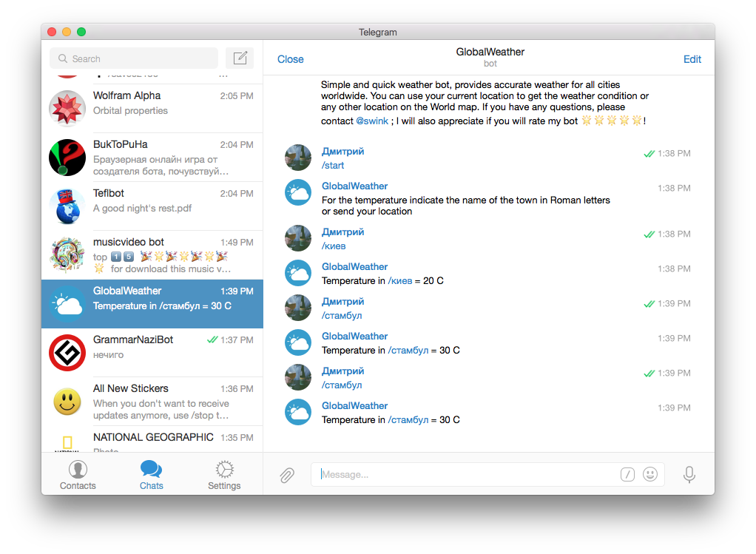Click the 'Temperature in /стамбул = 30 C' preview in the chat list
Viewport: 756px width, 554px height.
coord(162,306)
